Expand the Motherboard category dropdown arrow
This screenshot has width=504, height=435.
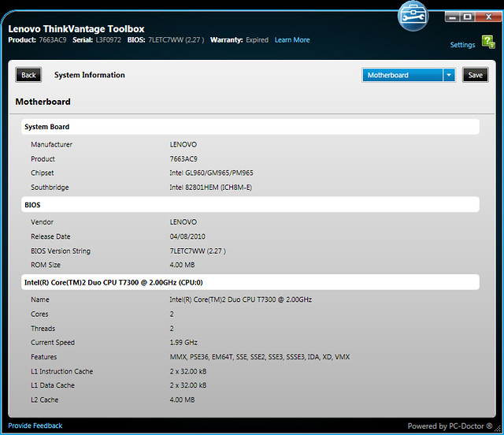coord(449,75)
